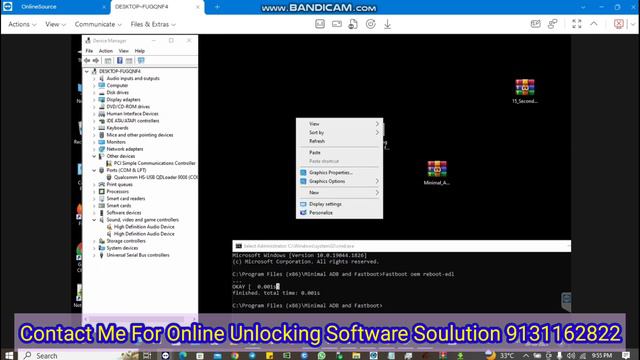This screenshot has width=640, height=360.
Task: Choose Sort by in context menu
Action: pyautogui.click(x=339, y=132)
